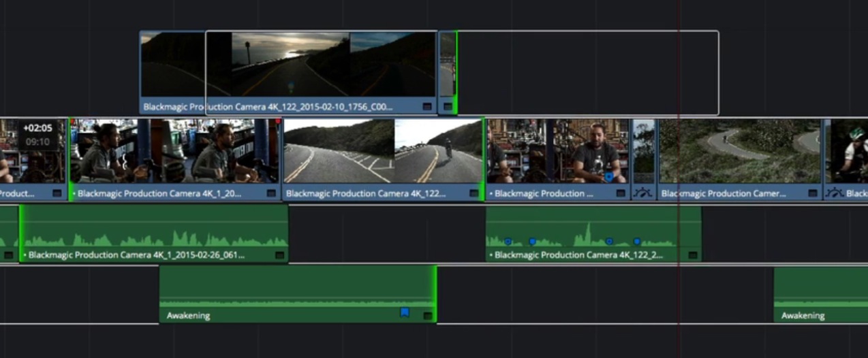
Task: Click the retime speed icon before the winding road clip
Action: [x=642, y=193]
